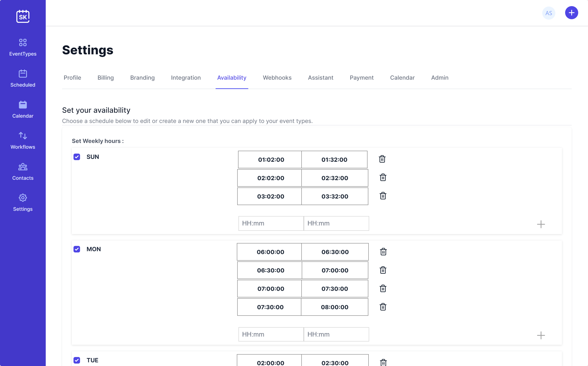Open Sunday end time HH:mm picker
The image size is (588, 366).
click(x=336, y=223)
